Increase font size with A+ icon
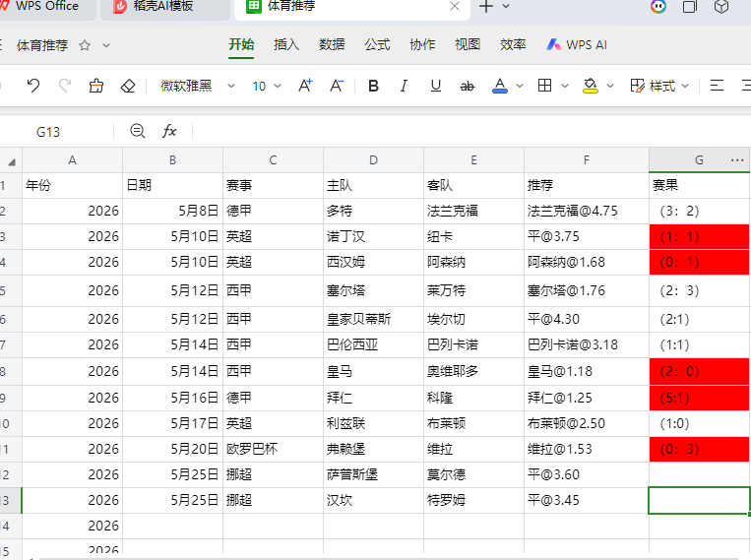751x560 pixels. [305, 86]
